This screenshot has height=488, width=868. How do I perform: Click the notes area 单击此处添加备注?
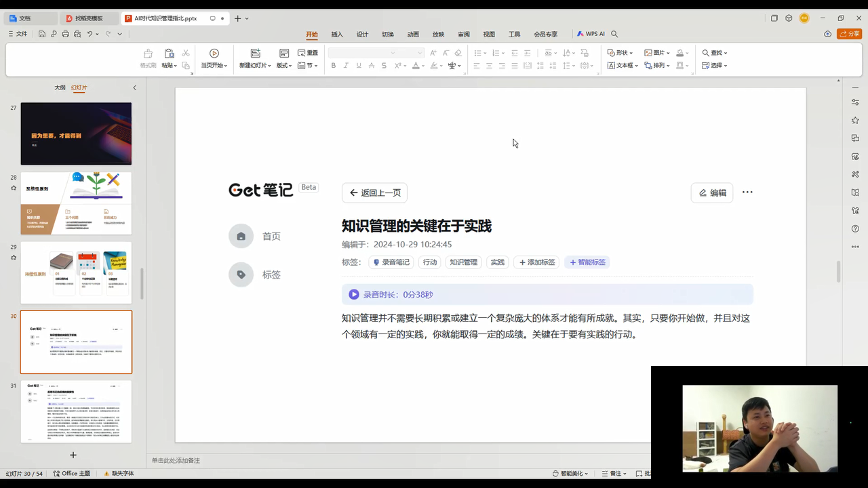176,461
